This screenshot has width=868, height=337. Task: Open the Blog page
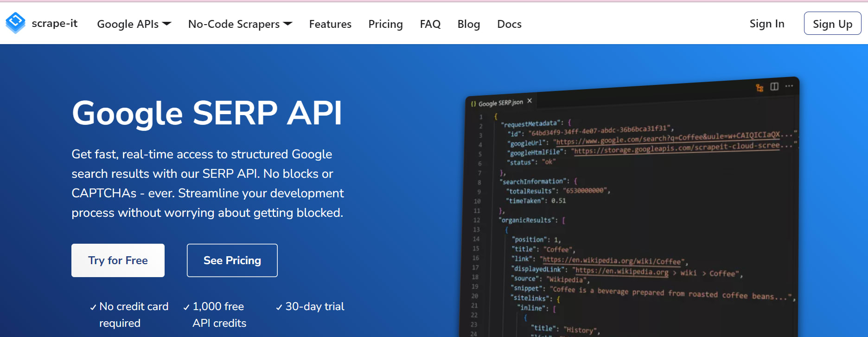click(x=469, y=24)
